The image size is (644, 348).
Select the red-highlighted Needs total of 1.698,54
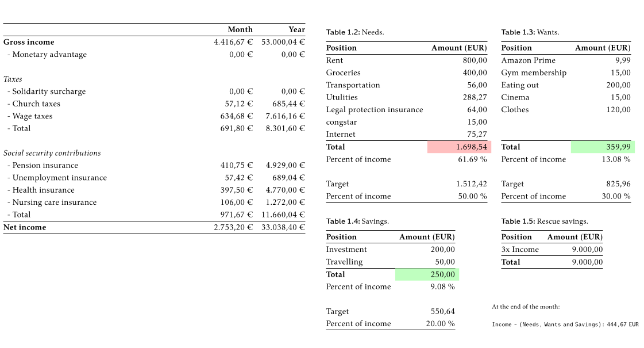click(471, 147)
